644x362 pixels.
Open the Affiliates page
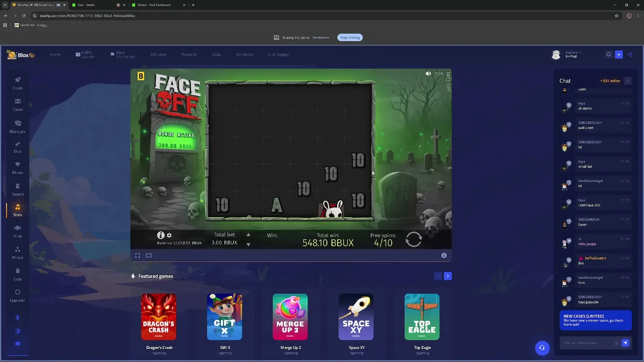(x=158, y=54)
